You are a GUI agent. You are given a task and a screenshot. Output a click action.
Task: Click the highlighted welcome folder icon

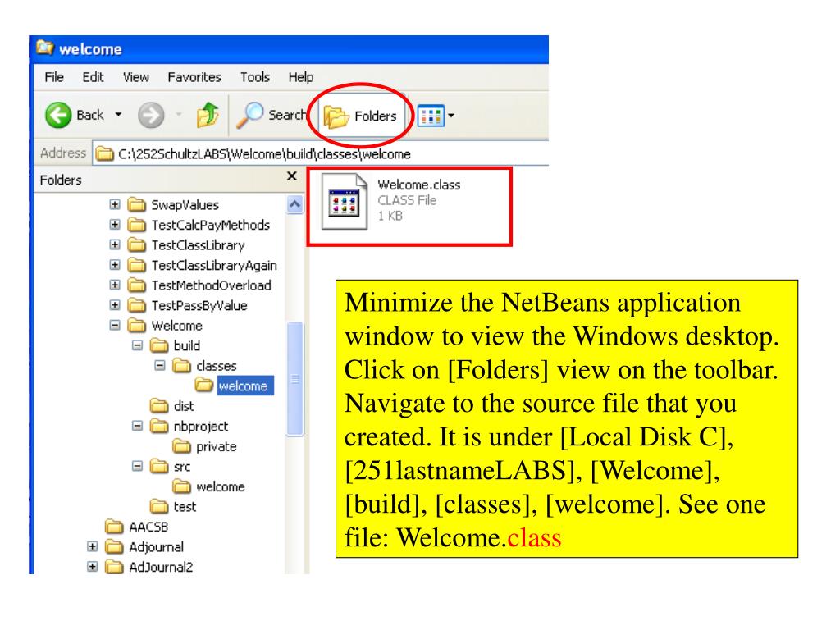click(x=204, y=386)
